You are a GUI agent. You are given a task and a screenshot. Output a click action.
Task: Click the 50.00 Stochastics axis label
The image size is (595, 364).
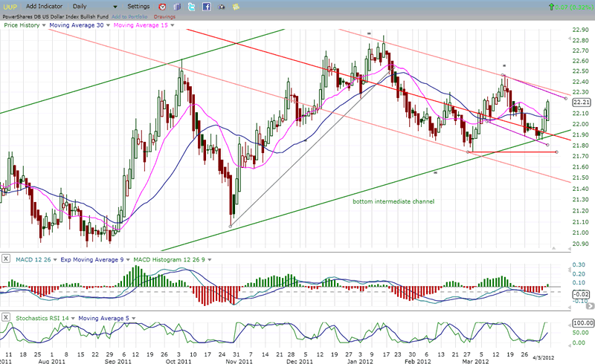581,333
